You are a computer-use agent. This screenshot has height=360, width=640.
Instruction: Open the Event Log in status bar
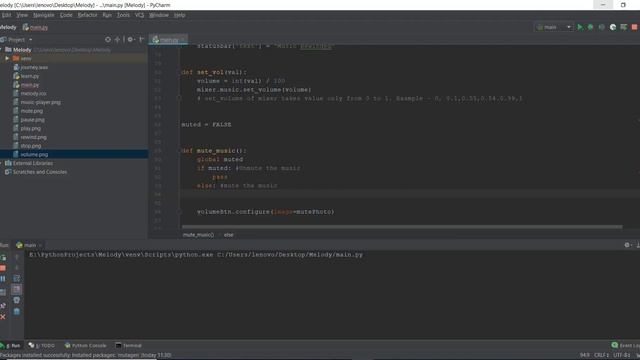tap(625, 346)
